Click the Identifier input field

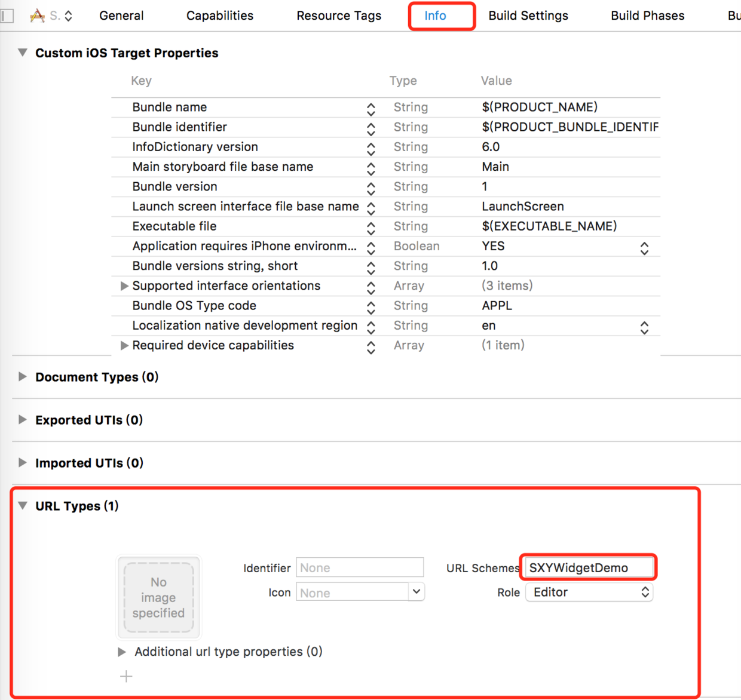coord(360,567)
